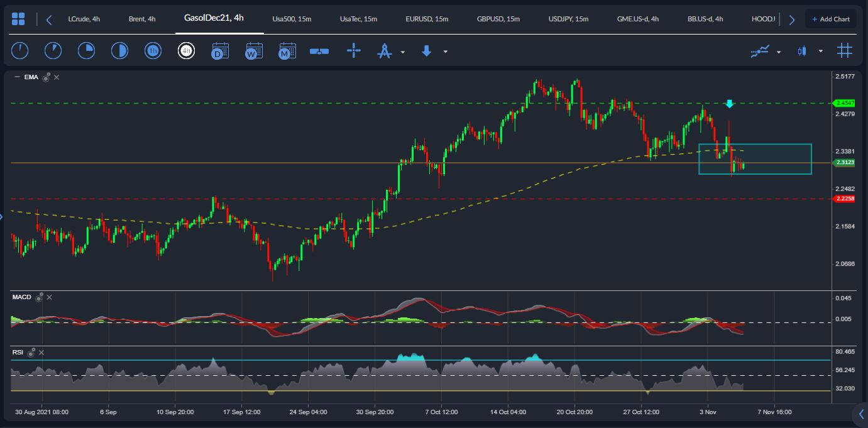The height and width of the screenshot is (428, 868).
Task: Remove the RSI indicator panel
Action: pyautogui.click(x=41, y=353)
